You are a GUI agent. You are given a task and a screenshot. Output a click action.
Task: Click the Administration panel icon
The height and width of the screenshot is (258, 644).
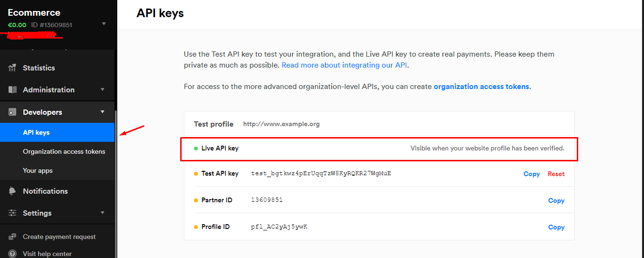click(x=12, y=89)
